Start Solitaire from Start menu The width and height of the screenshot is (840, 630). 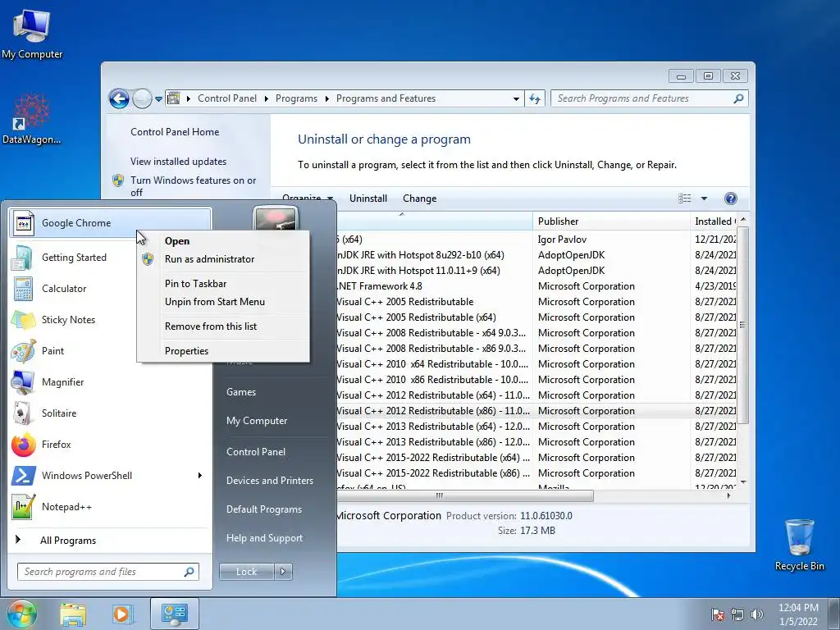point(59,413)
